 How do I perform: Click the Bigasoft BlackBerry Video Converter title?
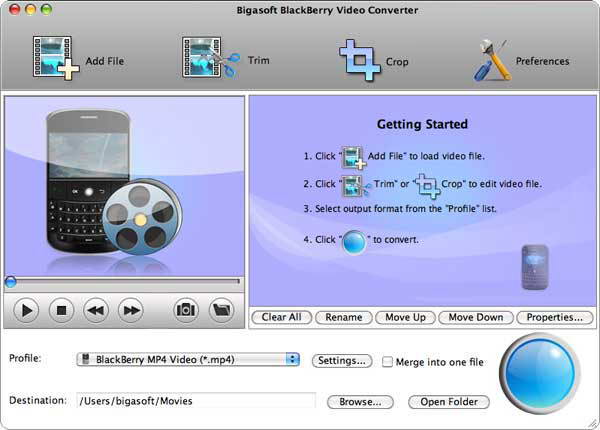click(x=327, y=10)
